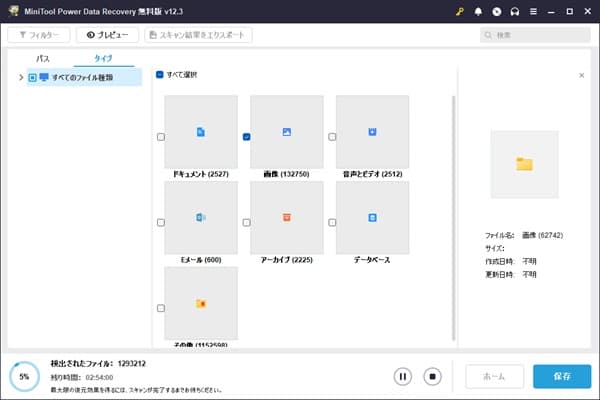Viewport: 600px width, 400px height.
Task: Click the yellow folder preview thumbnail
Action: [524, 164]
